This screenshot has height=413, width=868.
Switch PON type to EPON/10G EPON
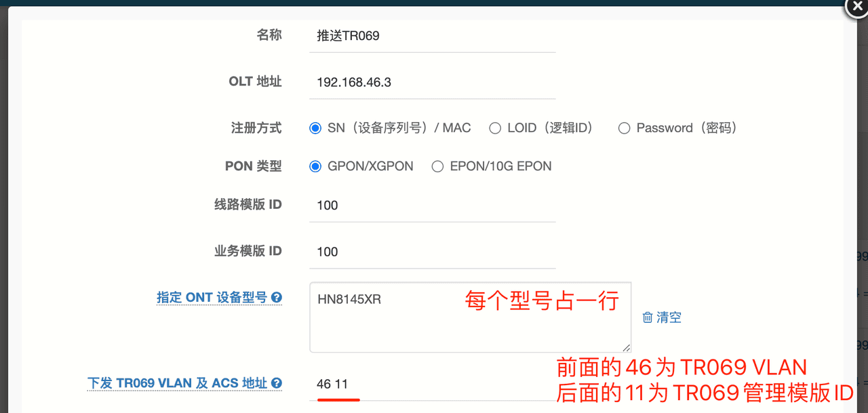(438, 166)
